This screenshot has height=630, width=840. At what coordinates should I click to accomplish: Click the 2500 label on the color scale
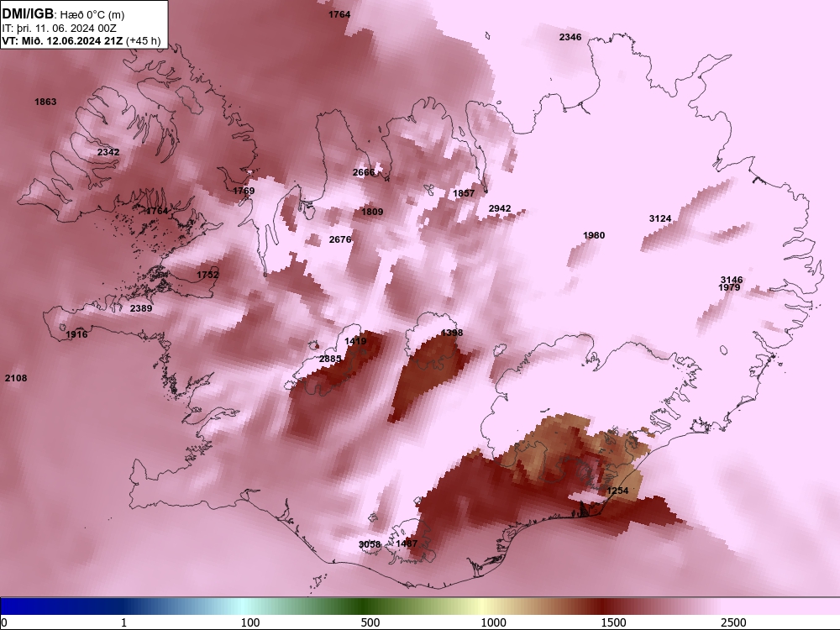pyautogui.click(x=732, y=622)
